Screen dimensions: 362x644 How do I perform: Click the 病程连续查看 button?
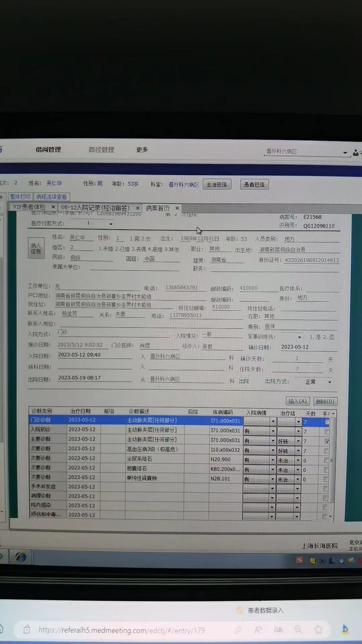point(52,197)
